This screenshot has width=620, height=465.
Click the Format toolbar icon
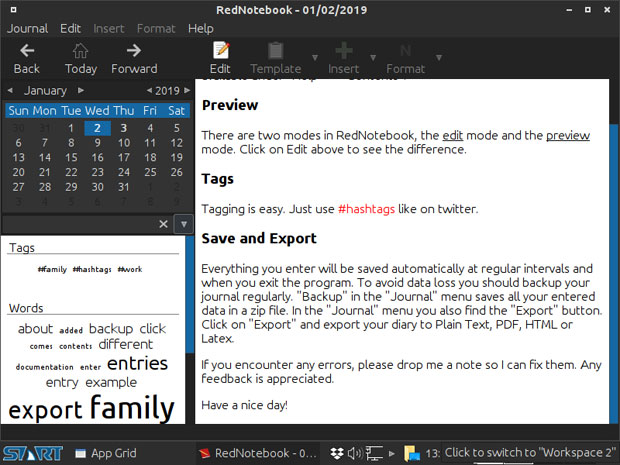pyautogui.click(x=405, y=51)
